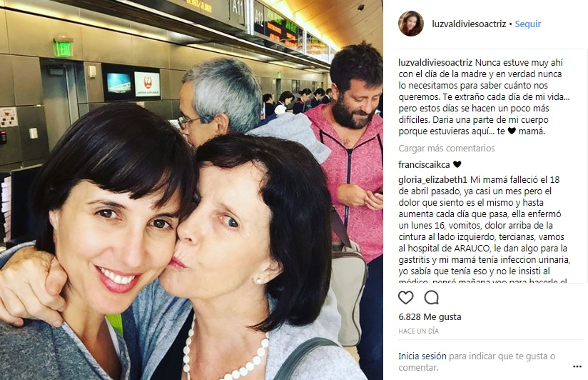The width and height of the screenshot is (588, 380).
Task: Open luzvaldiviesoactriz profile picture avatar
Action: pyautogui.click(x=411, y=24)
